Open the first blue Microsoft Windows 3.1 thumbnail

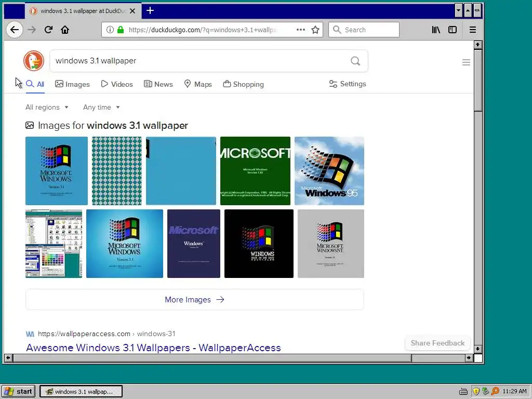click(x=56, y=171)
